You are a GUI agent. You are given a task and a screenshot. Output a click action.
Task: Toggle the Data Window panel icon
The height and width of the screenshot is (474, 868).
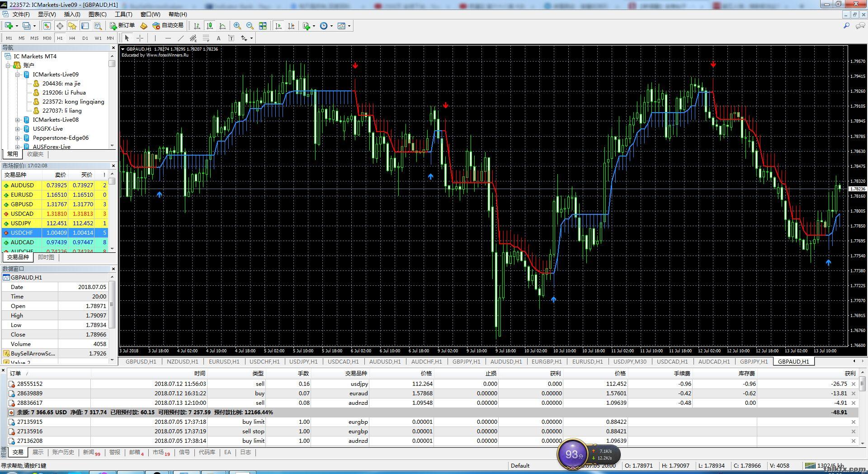click(59, 26)
